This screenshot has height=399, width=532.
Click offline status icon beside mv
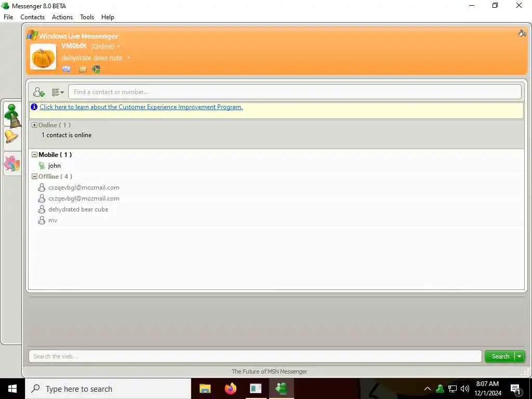(x=42, y=220)
